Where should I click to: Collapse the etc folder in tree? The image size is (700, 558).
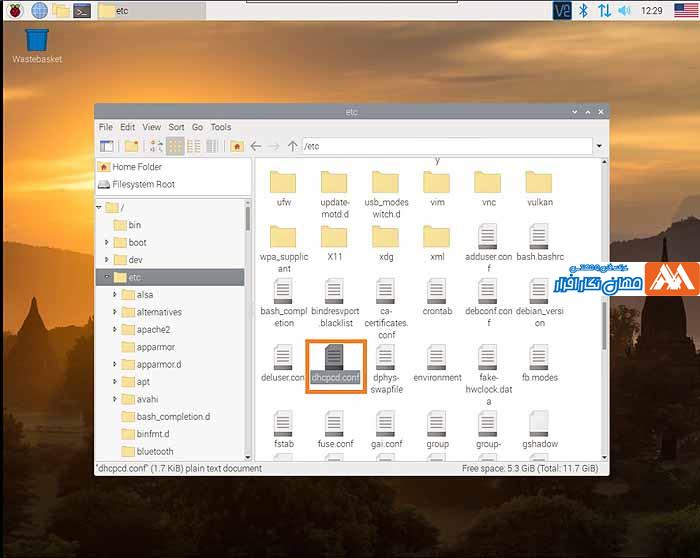107,277
